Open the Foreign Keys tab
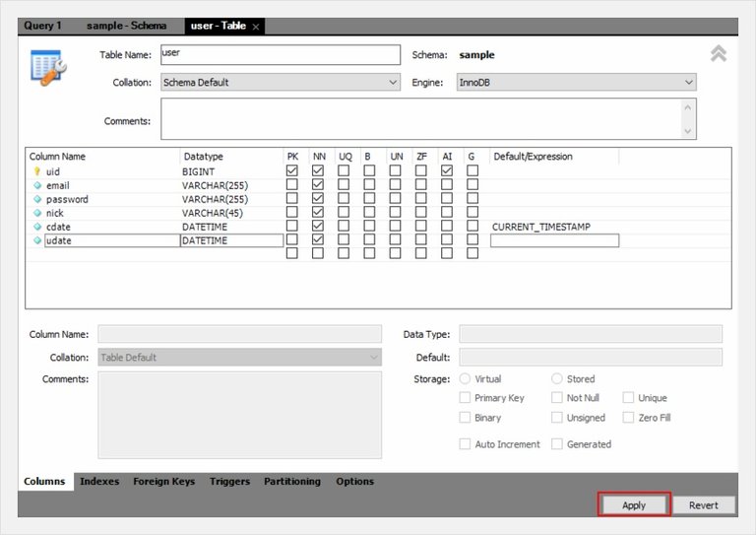Screen dimensions: 756x535 click(x=164, y=482)
